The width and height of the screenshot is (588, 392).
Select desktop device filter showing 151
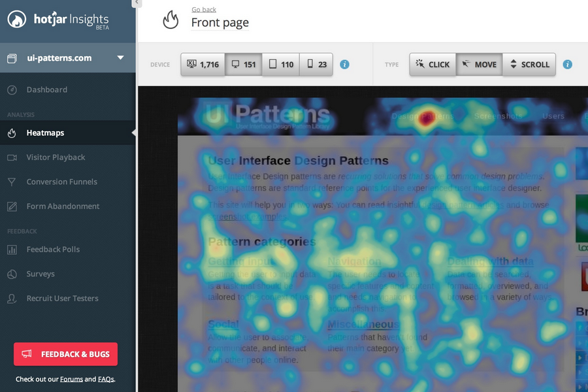[x=244, y=65]
